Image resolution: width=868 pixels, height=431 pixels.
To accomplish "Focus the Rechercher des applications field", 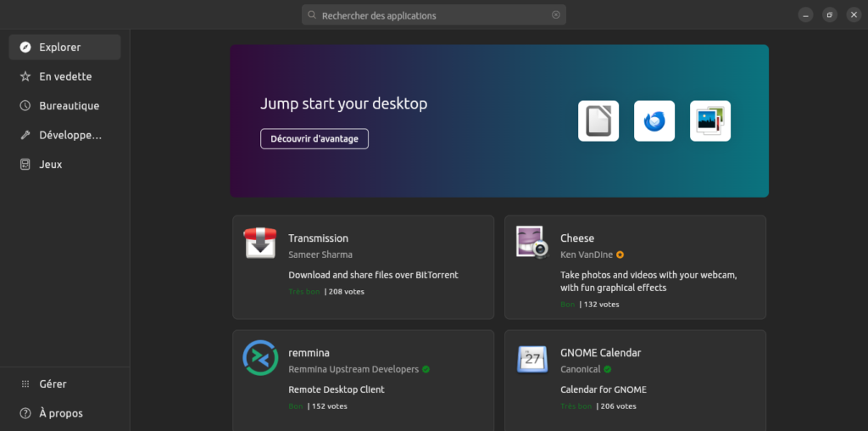I will coord(434,15).
